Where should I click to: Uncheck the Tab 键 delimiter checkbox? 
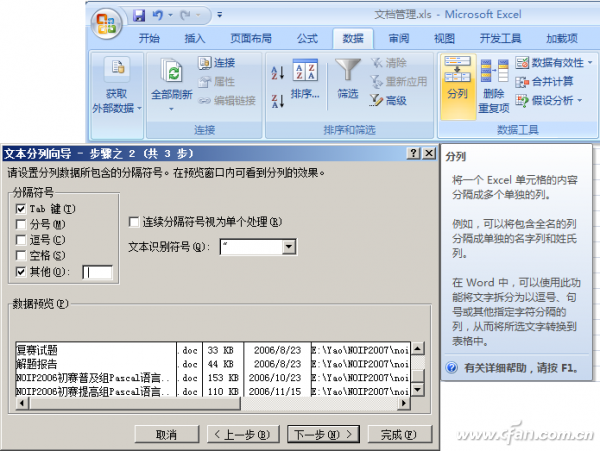click(21, 209)
